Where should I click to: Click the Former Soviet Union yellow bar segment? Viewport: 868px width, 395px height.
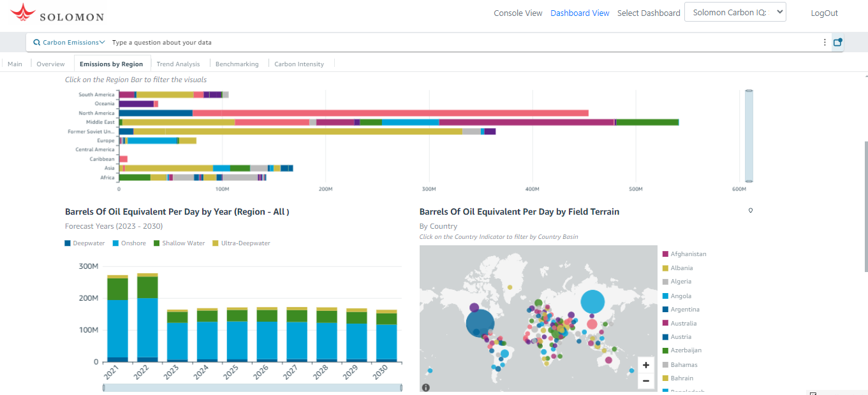coord(298,131)
